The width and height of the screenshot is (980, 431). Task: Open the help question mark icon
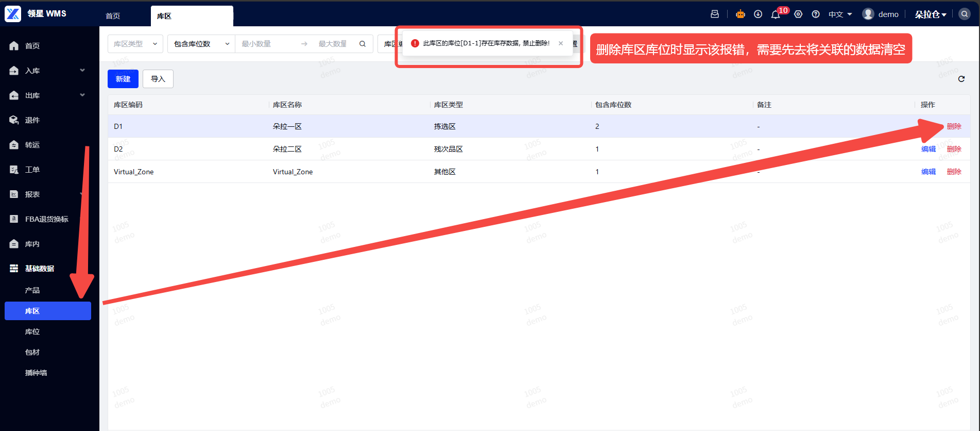(x=816, y=14)
